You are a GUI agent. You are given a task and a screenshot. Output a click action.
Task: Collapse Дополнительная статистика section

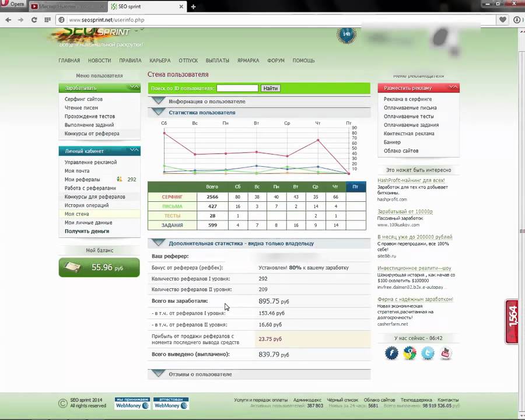pos(259,243)
